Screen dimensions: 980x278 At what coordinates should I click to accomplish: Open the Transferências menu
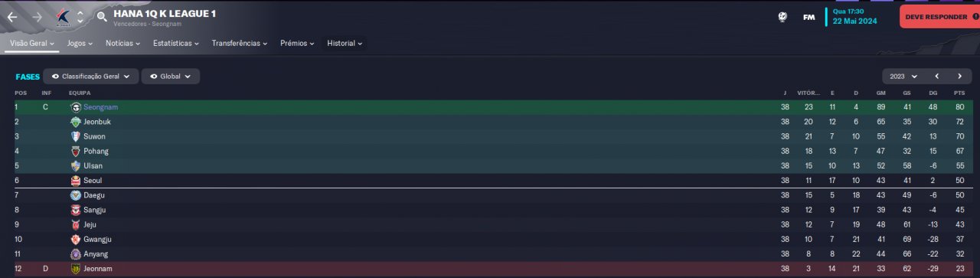click(x=239, y=44)
